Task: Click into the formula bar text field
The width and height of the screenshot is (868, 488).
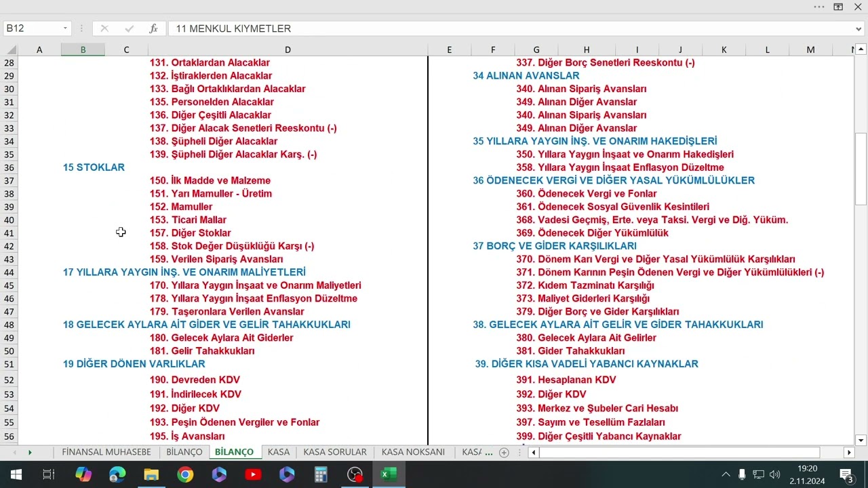Action: point(510,28)
